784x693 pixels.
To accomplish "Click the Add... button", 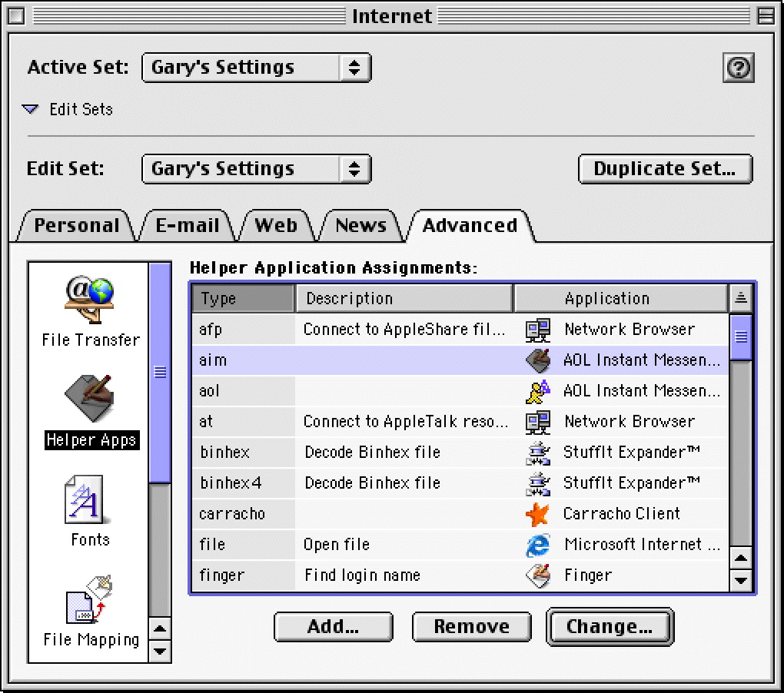I will 334,627.
